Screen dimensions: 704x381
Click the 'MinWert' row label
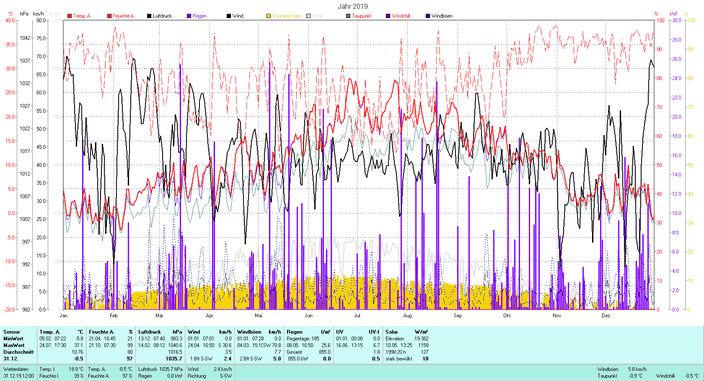(13, 339)
